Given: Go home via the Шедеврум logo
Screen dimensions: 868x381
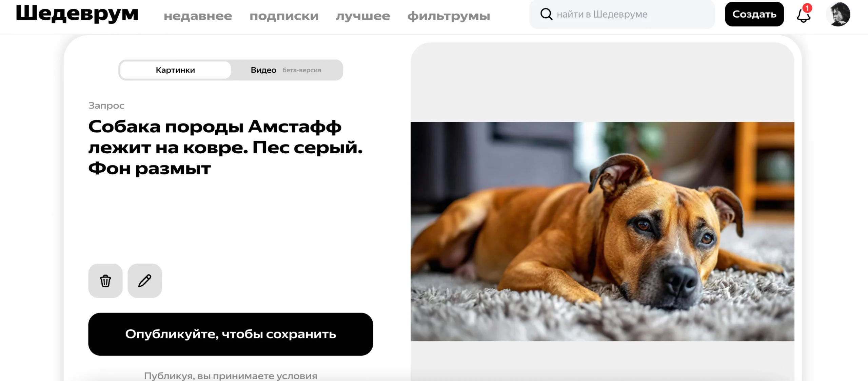Looking at the screenshot, I should point(77,14).
